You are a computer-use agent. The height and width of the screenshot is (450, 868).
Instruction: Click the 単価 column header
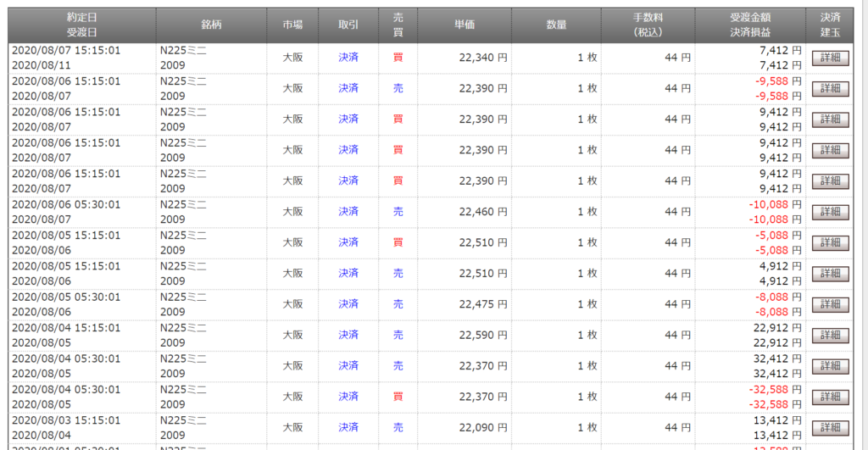(465, 25)
